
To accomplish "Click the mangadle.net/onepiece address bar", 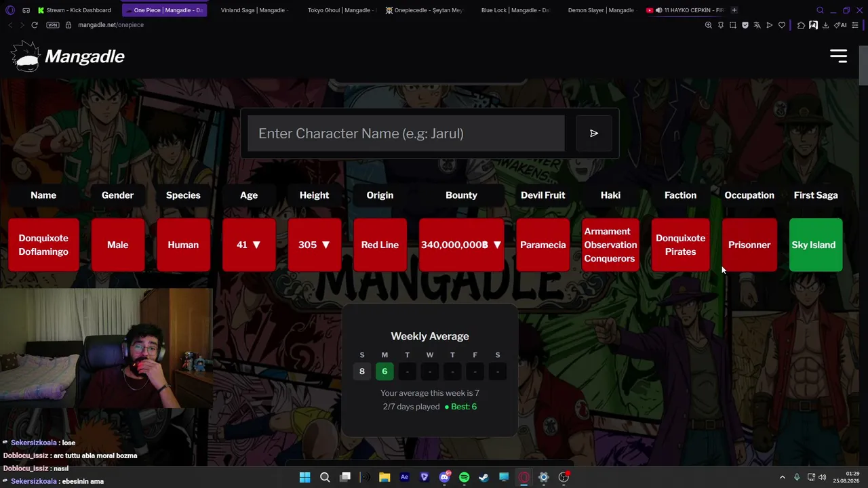I will pyautogui.click(x=111, y=25).
